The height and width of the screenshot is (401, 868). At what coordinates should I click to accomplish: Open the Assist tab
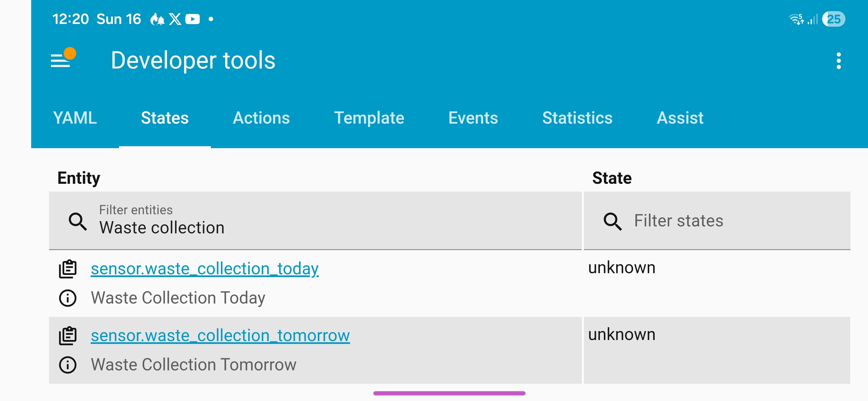pos(680,118)
